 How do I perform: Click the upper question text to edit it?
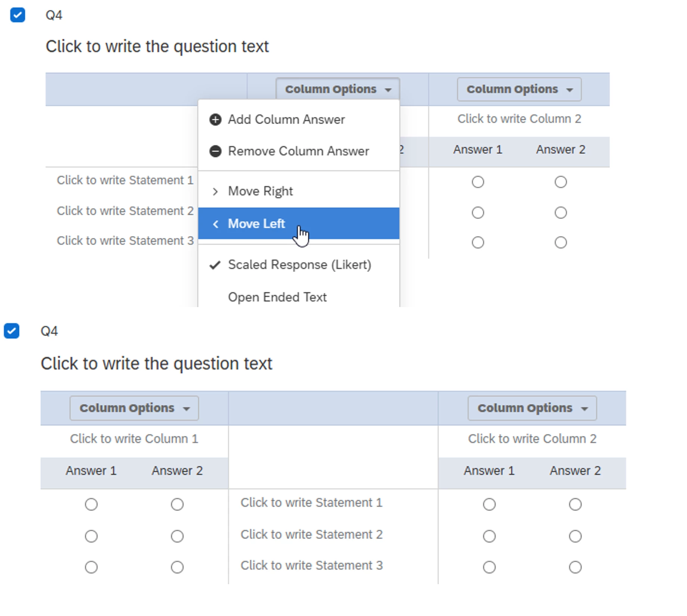[157, 47]
